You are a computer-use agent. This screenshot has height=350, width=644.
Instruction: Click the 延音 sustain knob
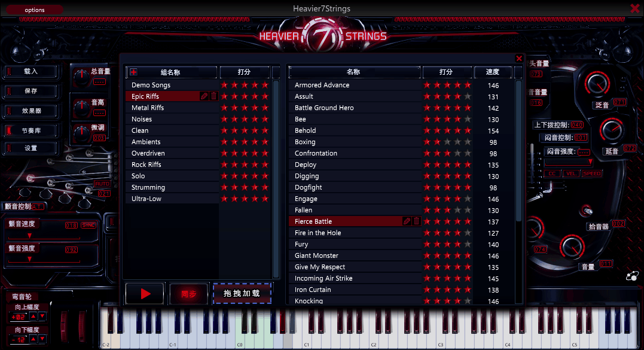coord(612,130)
